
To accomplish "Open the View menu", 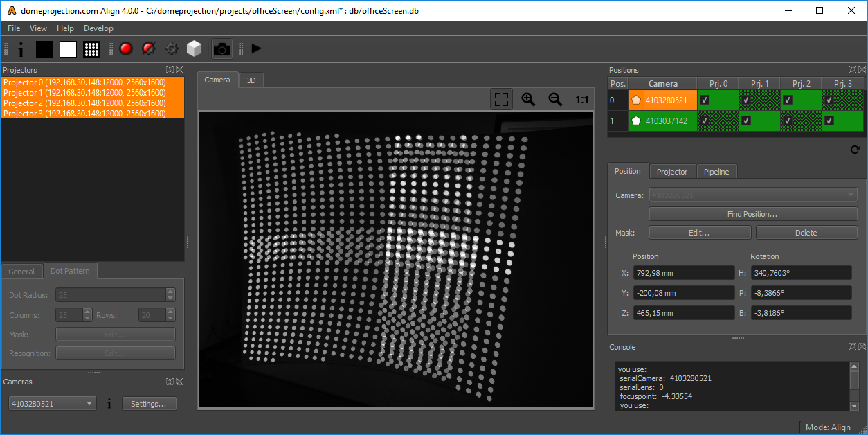I will 39,28.
